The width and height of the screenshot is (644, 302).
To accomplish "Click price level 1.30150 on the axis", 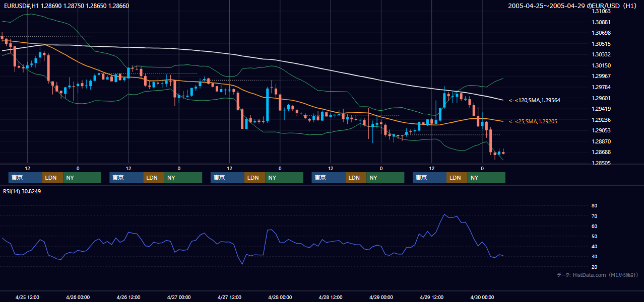I will [601, 65].
